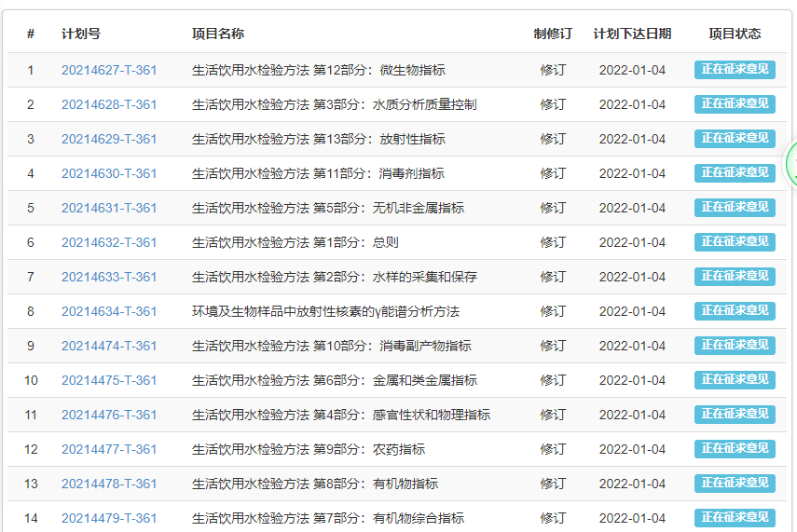Click the date 2022-01-04 in row 1
This screenshot has width=797, height=532.
point(632,70)
